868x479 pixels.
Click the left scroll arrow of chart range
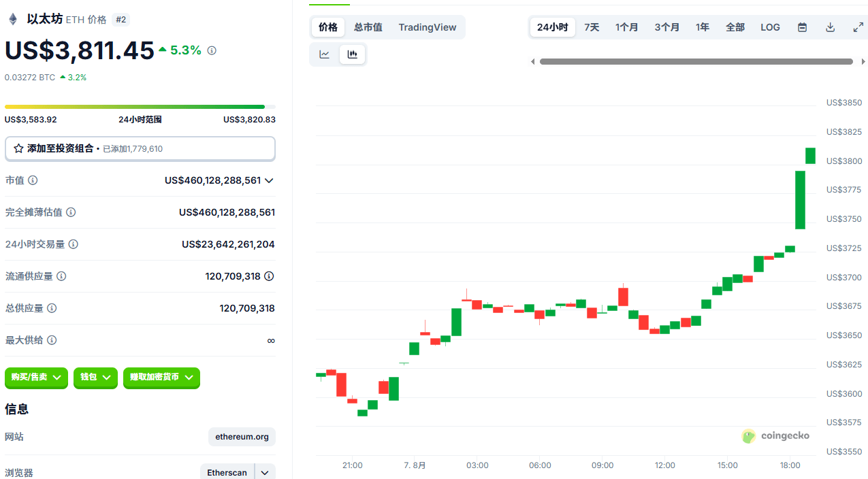533,62
